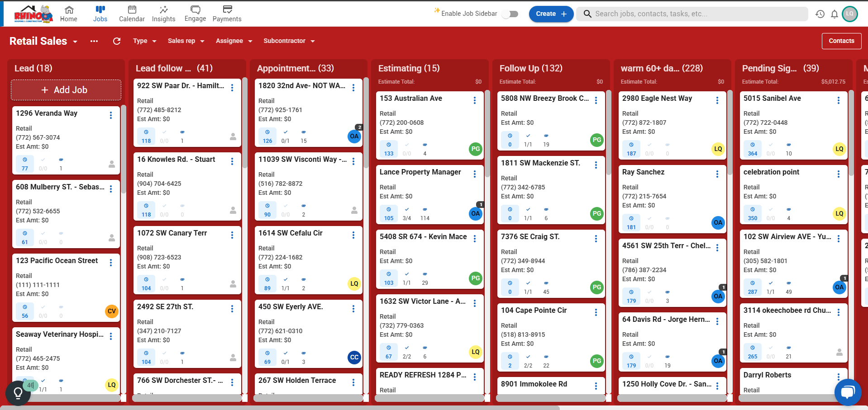Open board options three-dots menu
The height and width of the screenshot is (410, 868).
[x=94, y=41]
